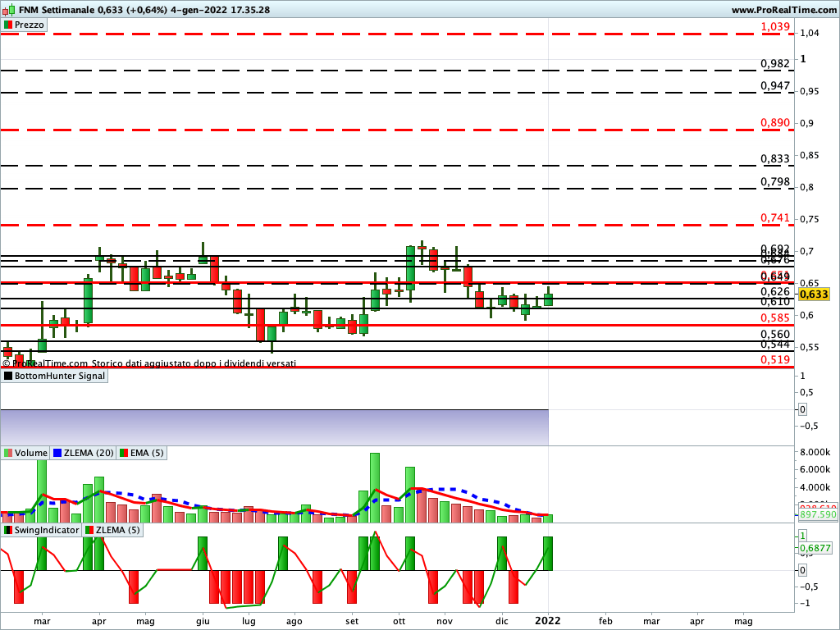Click the 0,6877 swing indicator value tag
The width and height of the screenshot is (840, 630).
coord(817,548)
